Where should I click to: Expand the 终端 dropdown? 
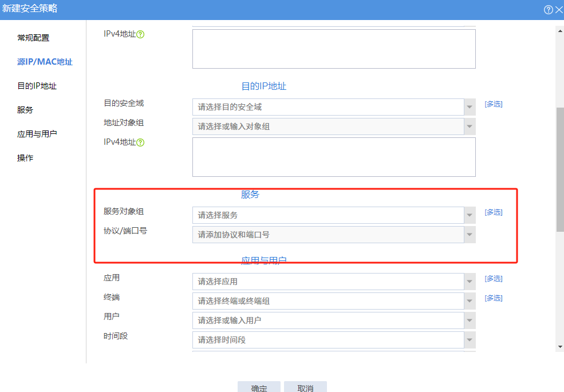tap(470, 301)
